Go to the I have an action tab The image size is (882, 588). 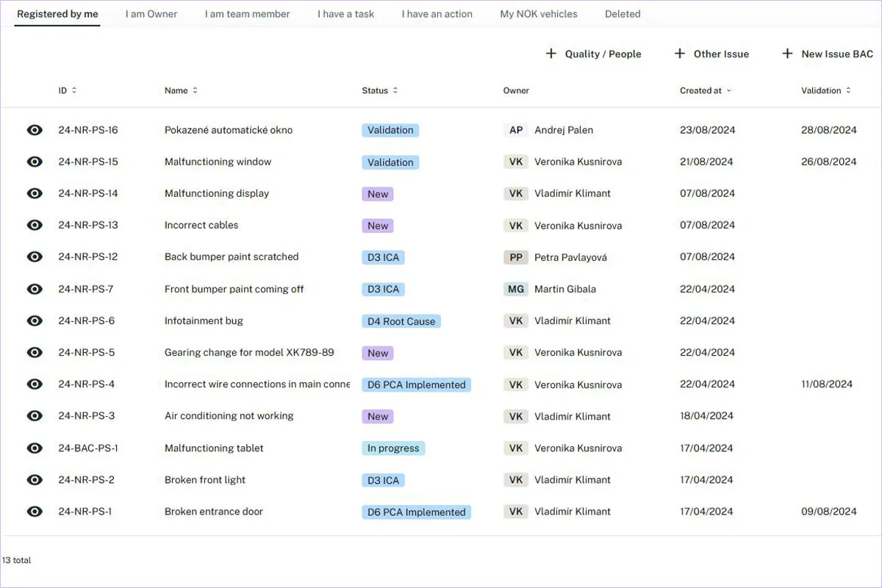(437, 14)
